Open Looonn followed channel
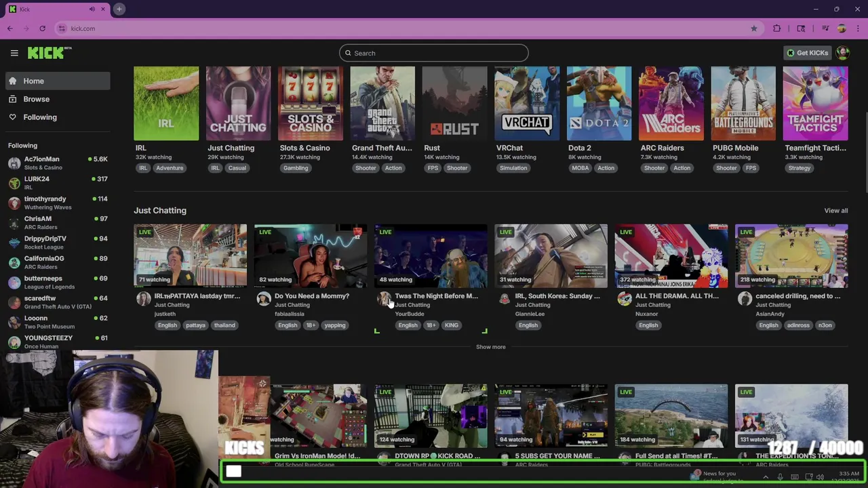Viewport: 868px width, 488px height. click(58, 322)
